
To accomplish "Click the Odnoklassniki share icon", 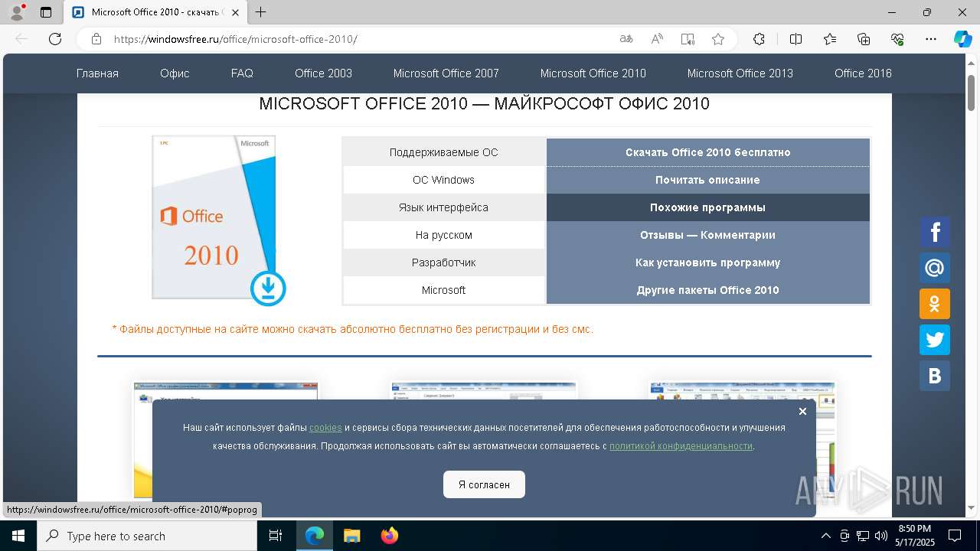I will tap(935, 304).
